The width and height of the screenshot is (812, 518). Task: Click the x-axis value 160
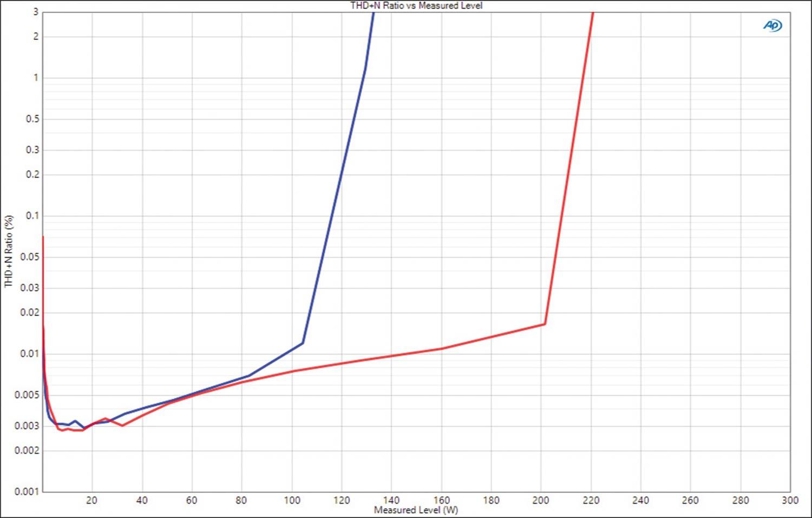point(441,500)
